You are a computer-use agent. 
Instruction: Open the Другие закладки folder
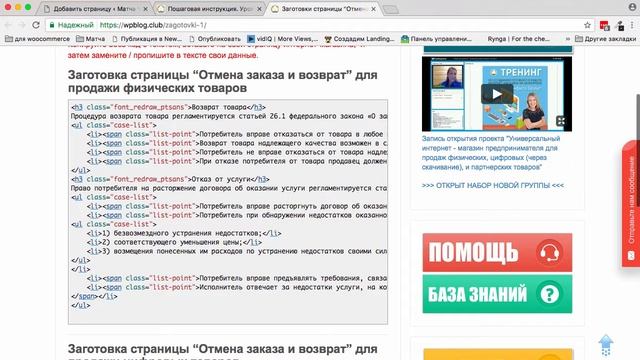605,39
